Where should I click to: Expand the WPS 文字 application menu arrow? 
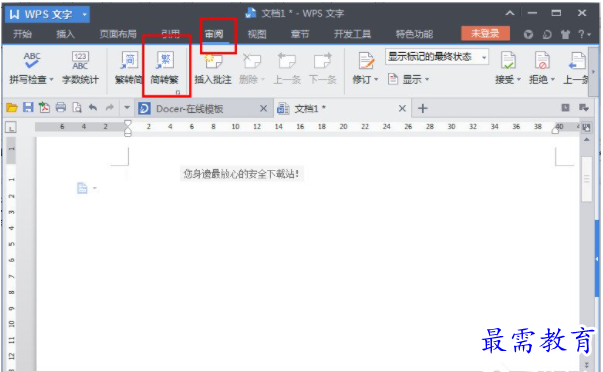[85, 15]
